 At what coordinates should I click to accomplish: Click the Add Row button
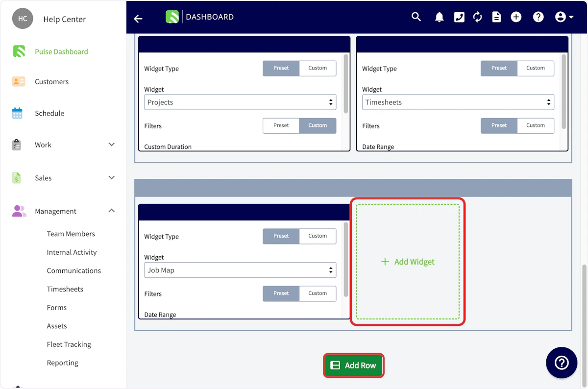click(x=353, y=365)
